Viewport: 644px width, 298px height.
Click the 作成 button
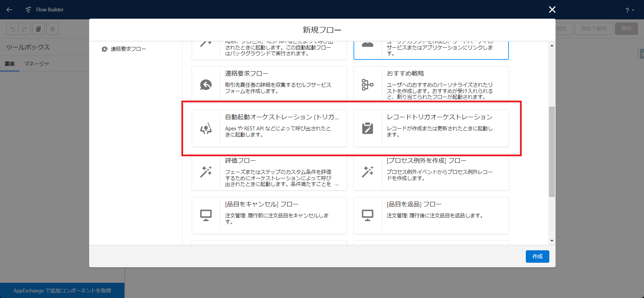pos(537,257)
